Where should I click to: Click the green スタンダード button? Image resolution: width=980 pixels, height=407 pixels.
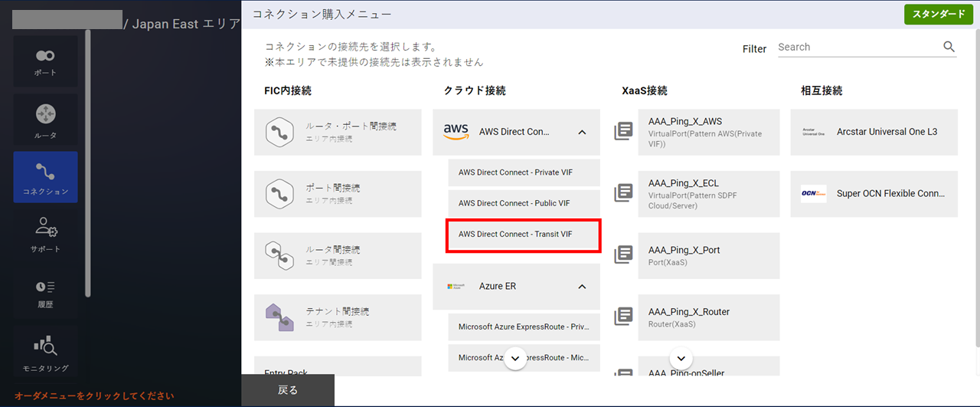coord(938,15)
